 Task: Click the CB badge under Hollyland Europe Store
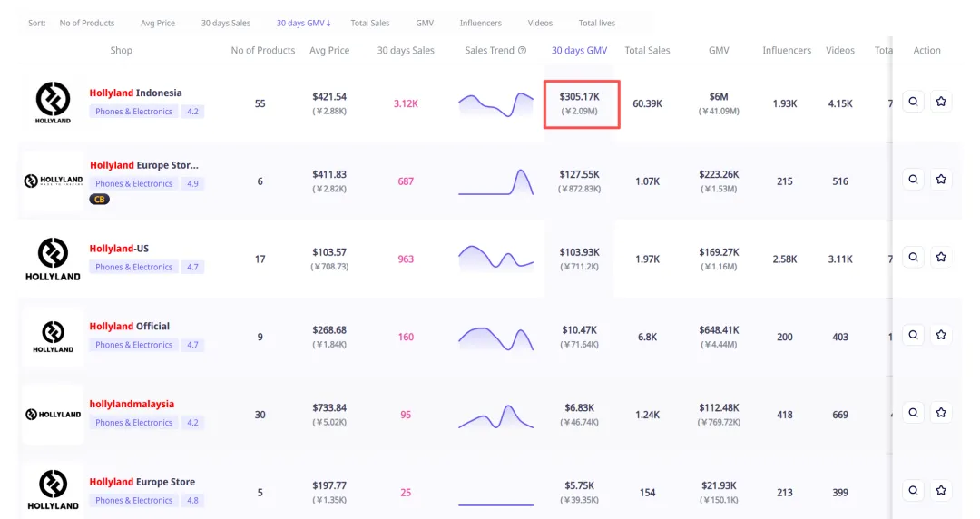click(x=99, y=199)
